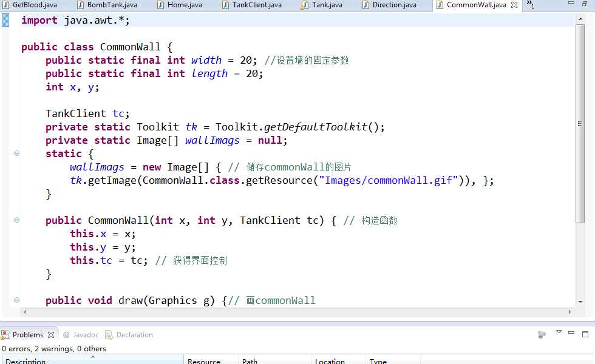Image resolution: width=595 pixels, height=364 pixels.
Task: Show the hidden editors overflow list
Action: coord(530,4)
